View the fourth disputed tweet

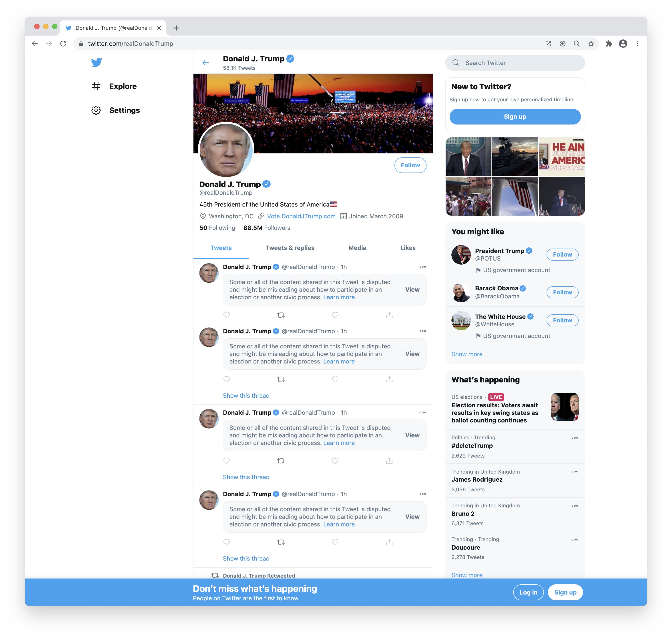(x=412, y=517)
